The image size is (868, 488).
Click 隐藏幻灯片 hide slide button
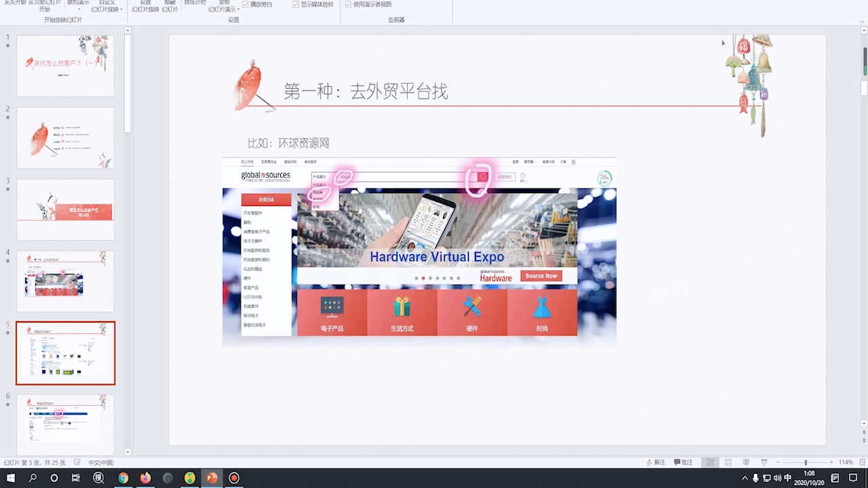pyautogui.click(x=170, y=6)
